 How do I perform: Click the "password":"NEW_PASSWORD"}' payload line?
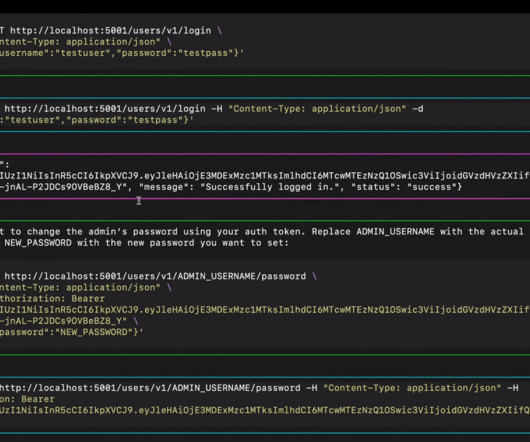(x=71, y=332)
